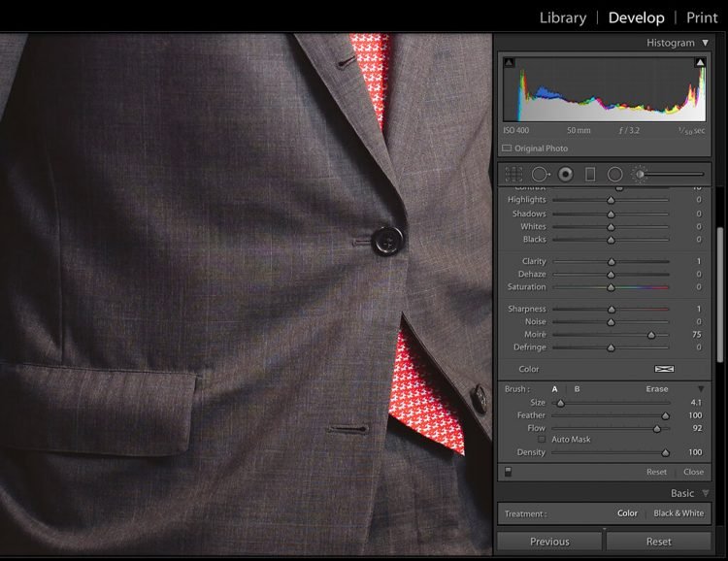Click the Density value 100
Viewport: 728px width, 561px height.
tap(695, 452)
